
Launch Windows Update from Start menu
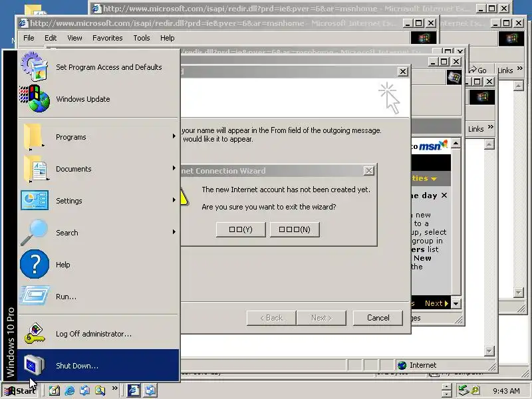pos(98,99)
